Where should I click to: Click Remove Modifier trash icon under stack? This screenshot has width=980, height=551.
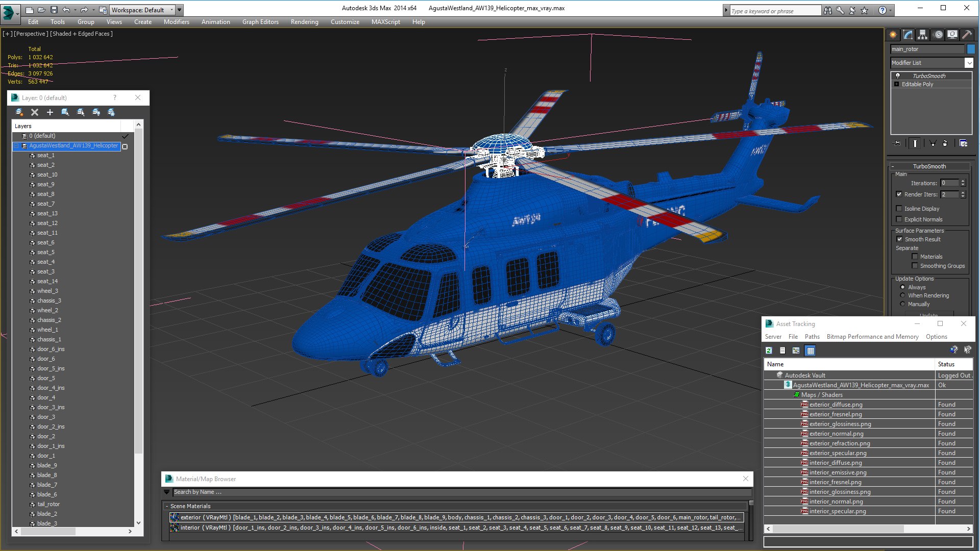[x=945, y=143]
